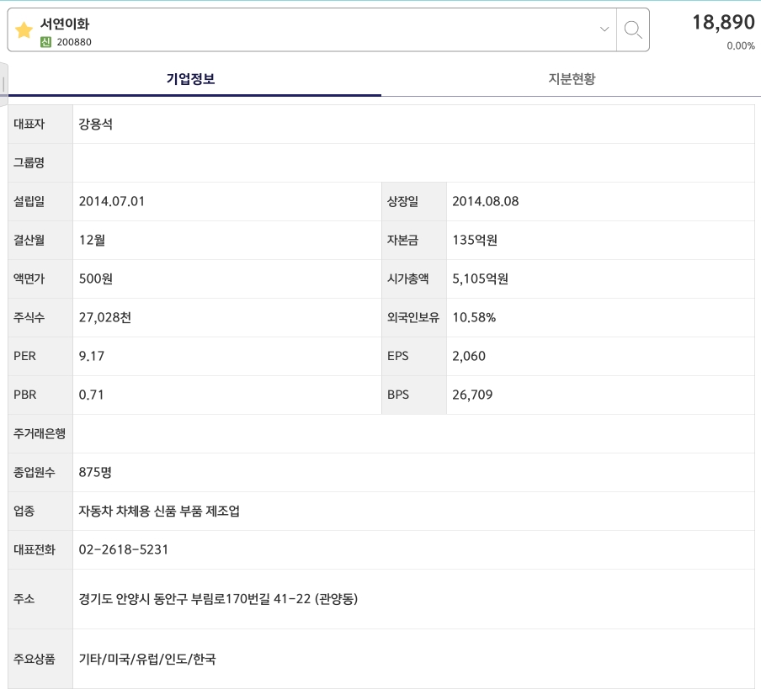The height and width of the screenshot is (700, 761).
Task: Select listing date 2014.08.08
Action: (486, 201)
